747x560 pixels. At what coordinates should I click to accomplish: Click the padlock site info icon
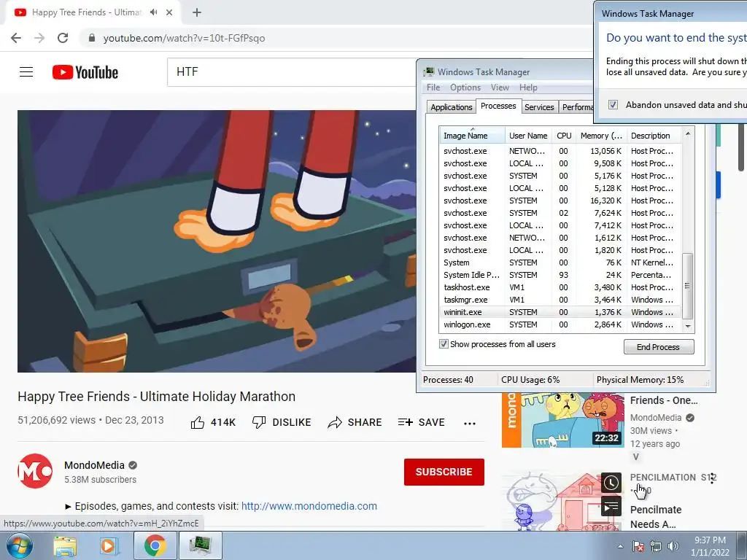(92, 38)
